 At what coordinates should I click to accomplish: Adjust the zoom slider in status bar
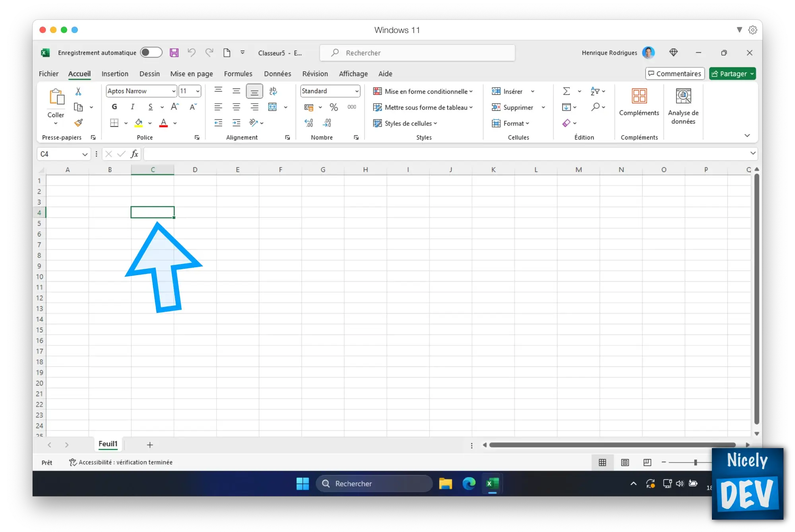coord(696,462)
